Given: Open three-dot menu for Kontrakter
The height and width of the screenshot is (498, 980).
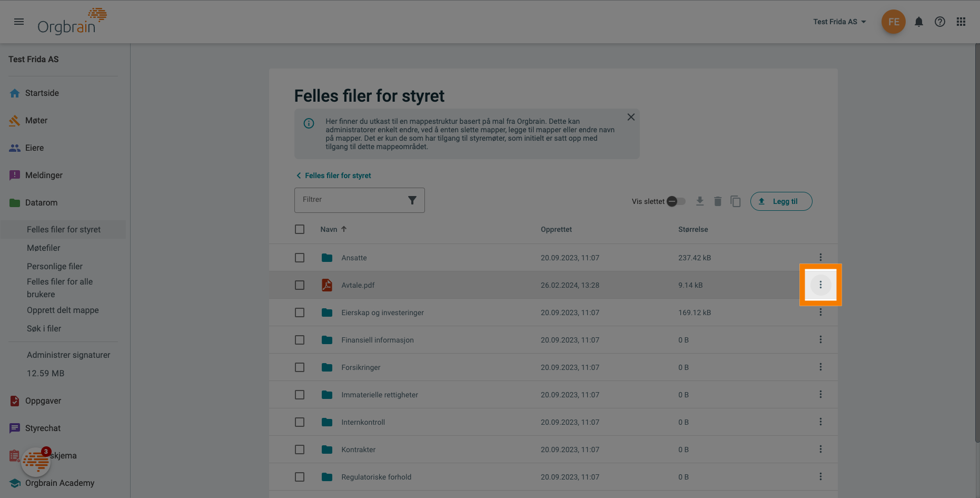Looking at the screenshot, I should click(820, 450).
